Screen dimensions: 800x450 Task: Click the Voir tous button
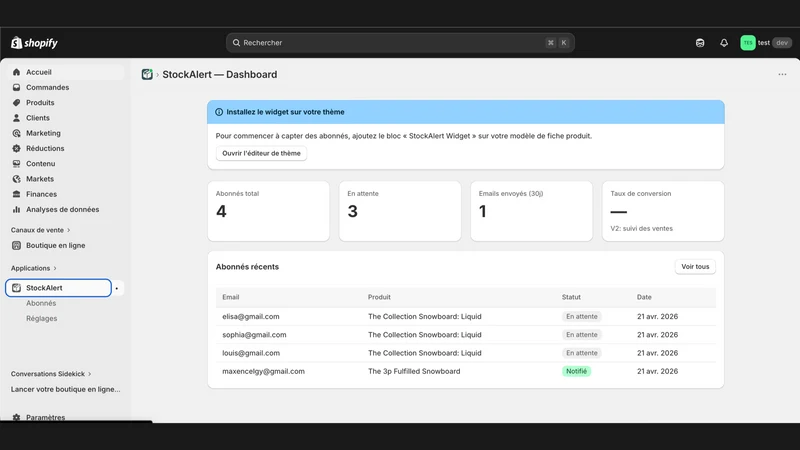coord(695,267)
